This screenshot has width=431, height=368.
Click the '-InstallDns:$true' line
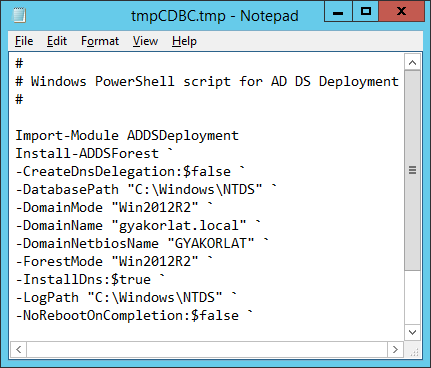point(90,279)
